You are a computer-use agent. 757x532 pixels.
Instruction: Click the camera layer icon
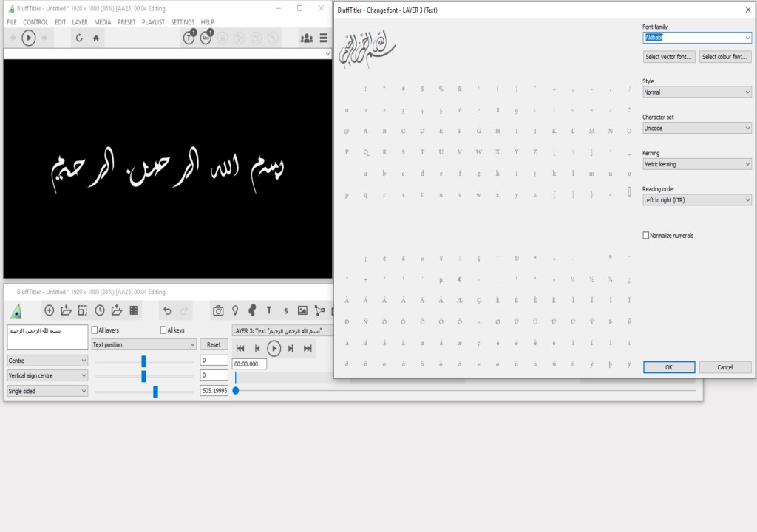(x=218, y=310)
